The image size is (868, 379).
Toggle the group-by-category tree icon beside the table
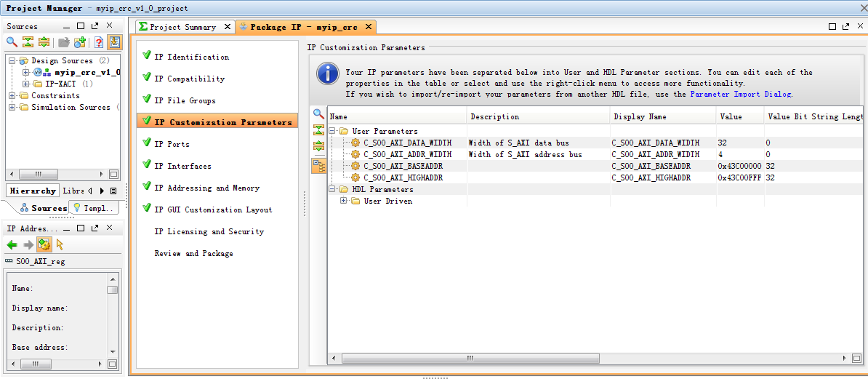(x=318, y=165)
